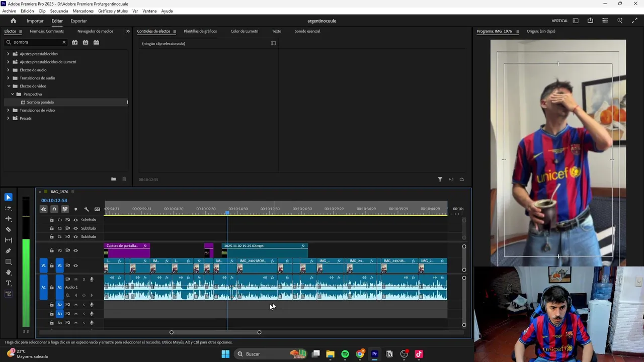Toggle insert sequences as nests button
Screen dimensions: 644x362
tap(44, 209)
